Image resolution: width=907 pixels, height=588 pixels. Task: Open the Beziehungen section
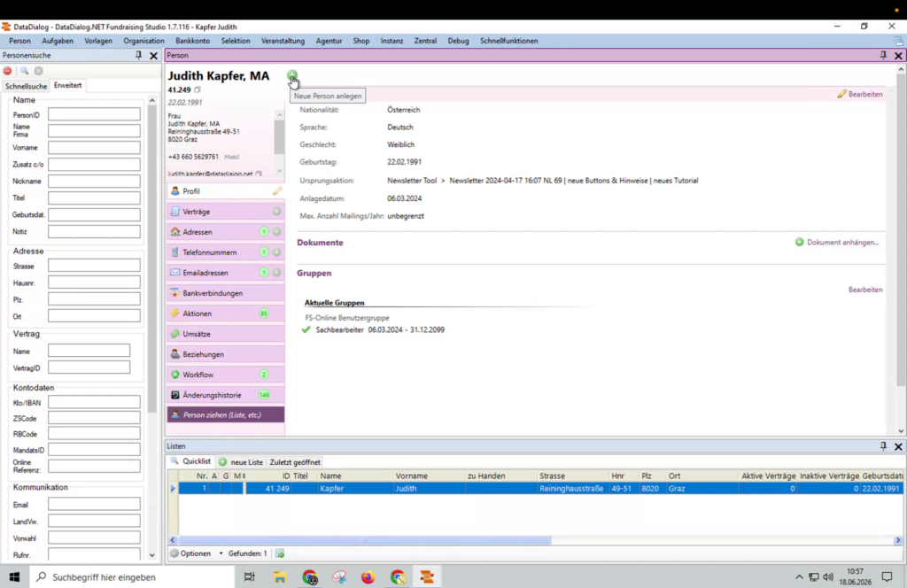[x=226, y=354]
